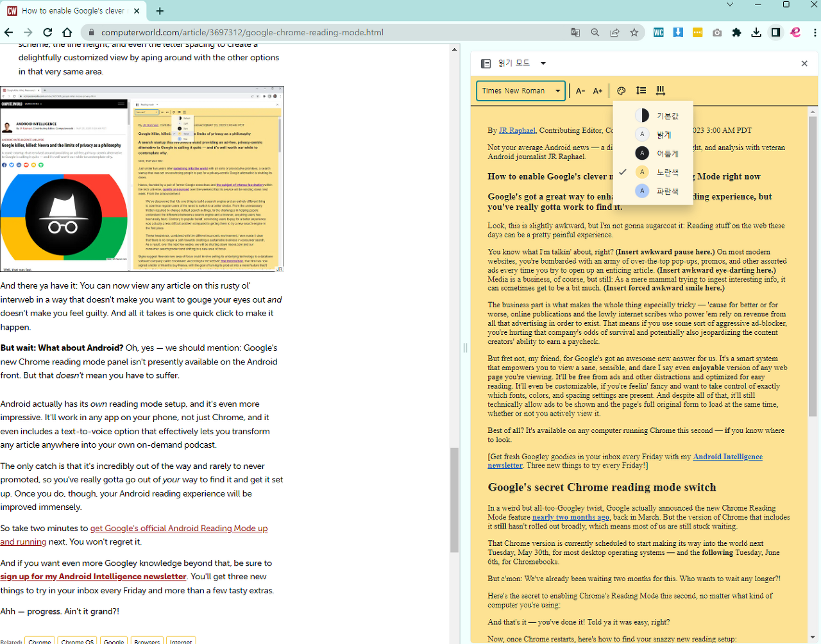Share this page via share icon
Viewport: 821px width, 644px height.
(614, 32)
